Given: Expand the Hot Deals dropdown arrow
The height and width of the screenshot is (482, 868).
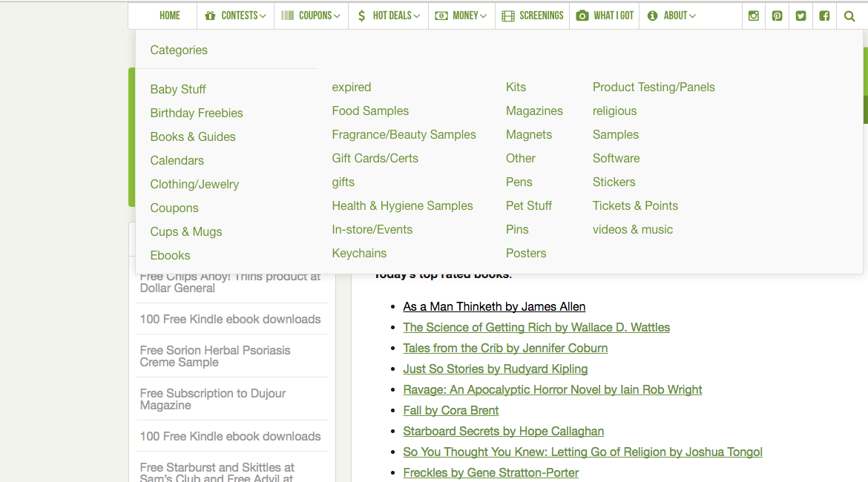Looking at the screenshot, I should tap(416, 16).
